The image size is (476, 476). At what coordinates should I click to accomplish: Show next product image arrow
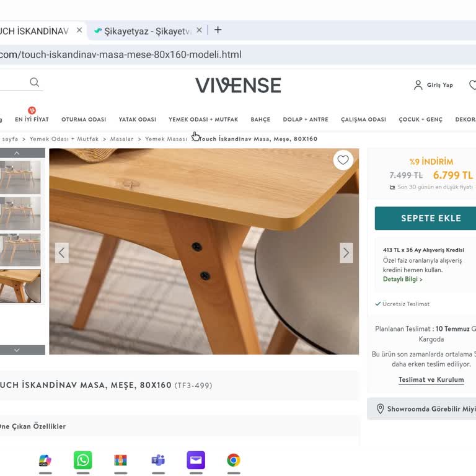coord(346,253)
